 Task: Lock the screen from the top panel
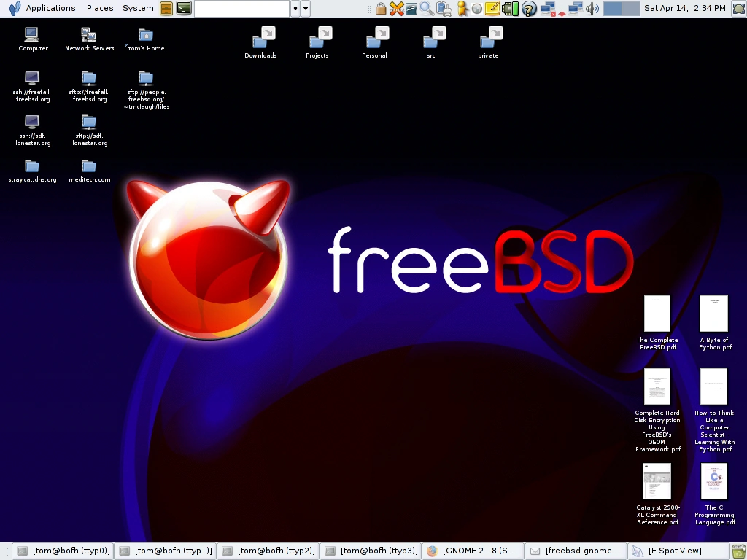click(x=381, y=9)
